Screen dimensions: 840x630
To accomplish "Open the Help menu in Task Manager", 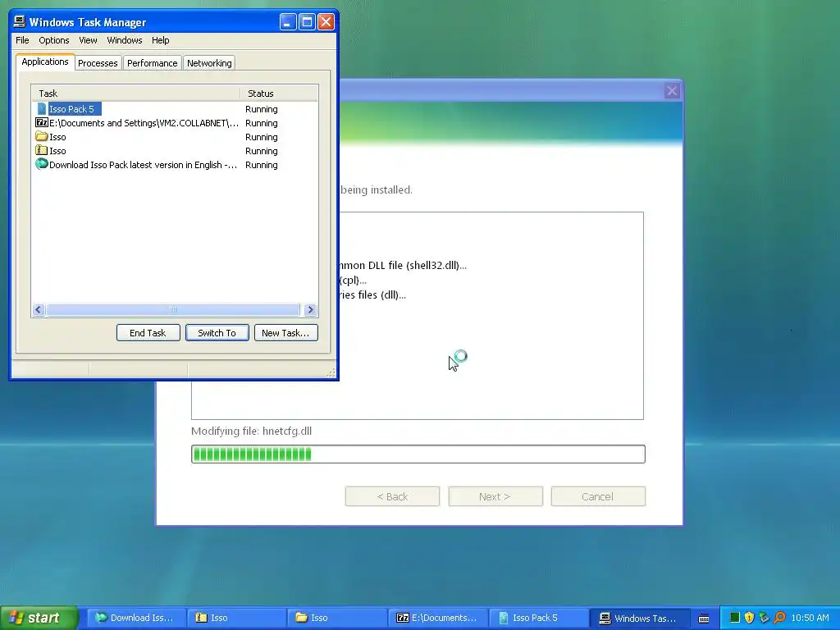I will point(160,40).
